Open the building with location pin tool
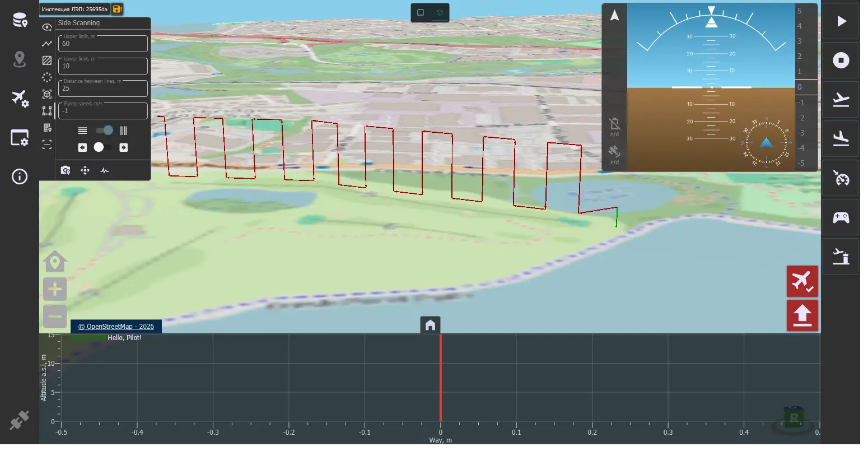This screenshot has height=465, width=868. (x=47, y=128)
